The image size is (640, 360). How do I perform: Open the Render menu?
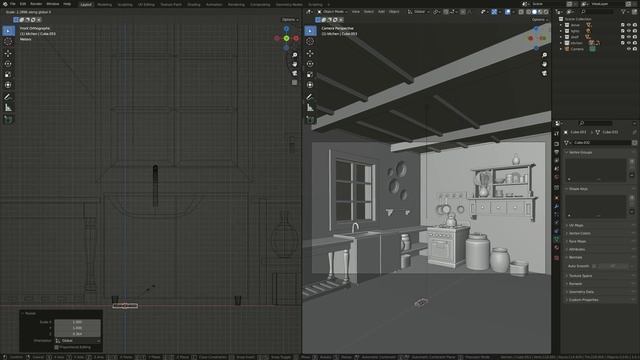(36, 4)
